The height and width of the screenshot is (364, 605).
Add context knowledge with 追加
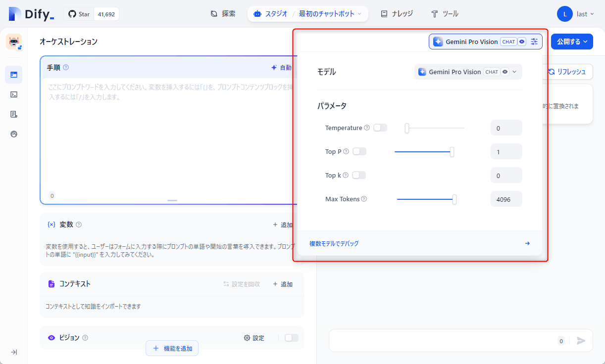(283, 284)
